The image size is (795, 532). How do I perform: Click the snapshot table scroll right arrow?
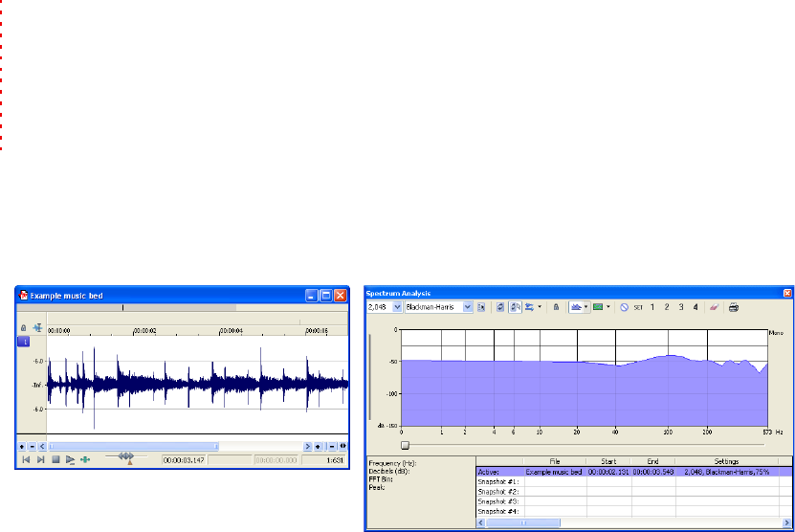(x=787, y=522)
